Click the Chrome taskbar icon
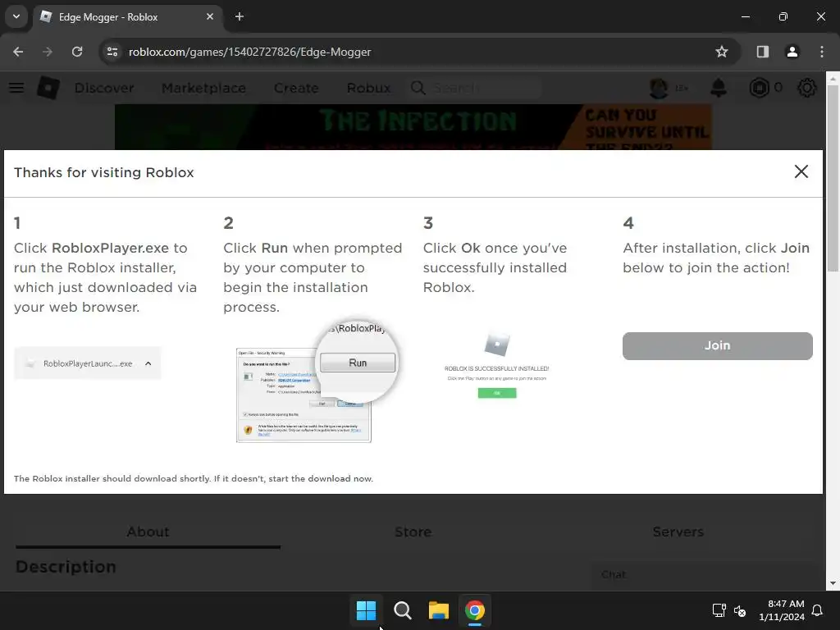The image size is (840, 630). tap(475, 610)
